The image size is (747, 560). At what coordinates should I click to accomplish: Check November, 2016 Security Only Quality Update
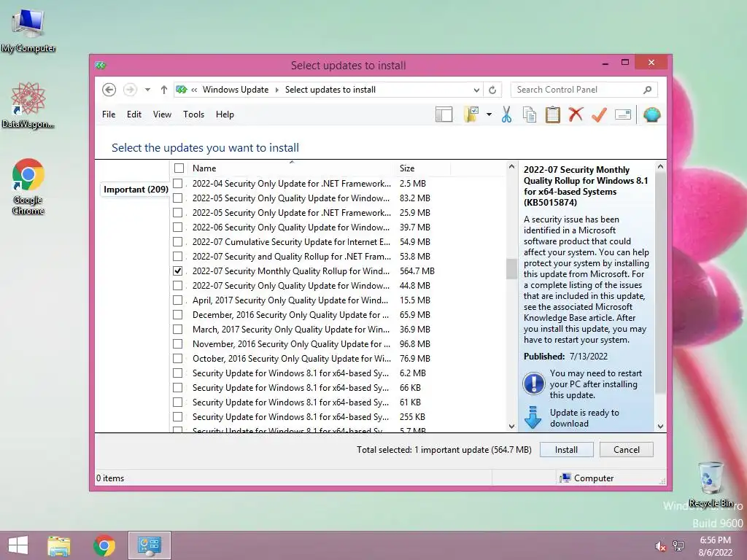click(x=178, y=344)
